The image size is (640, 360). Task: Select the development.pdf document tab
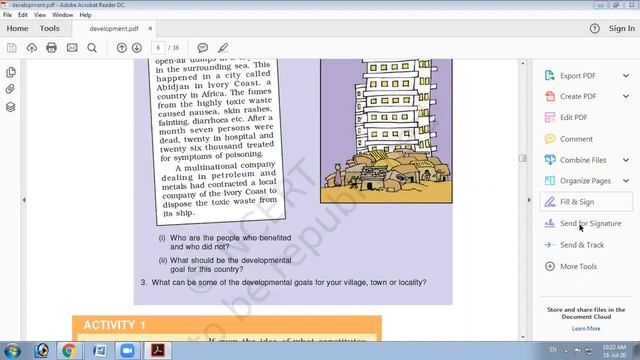tap(114, 29)
